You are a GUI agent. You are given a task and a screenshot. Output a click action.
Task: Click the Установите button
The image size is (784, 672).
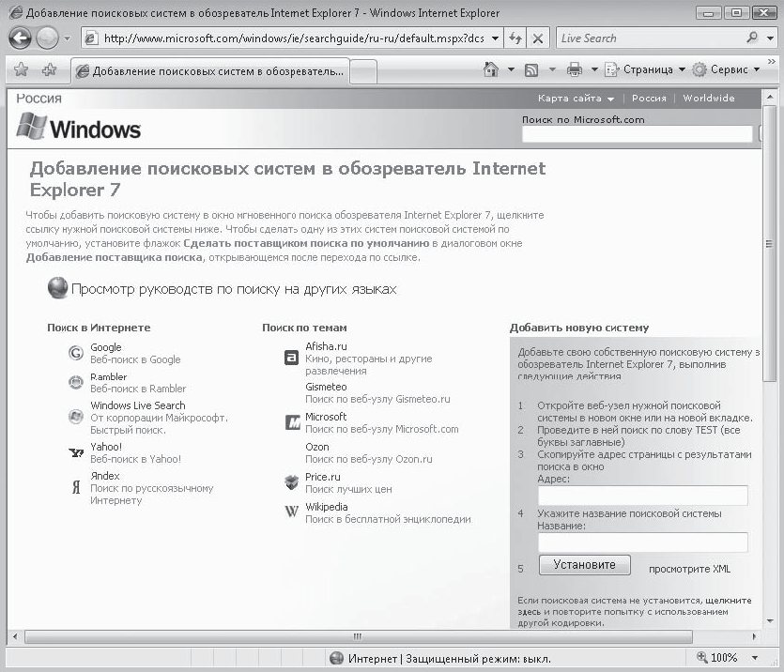click(585, 565)
